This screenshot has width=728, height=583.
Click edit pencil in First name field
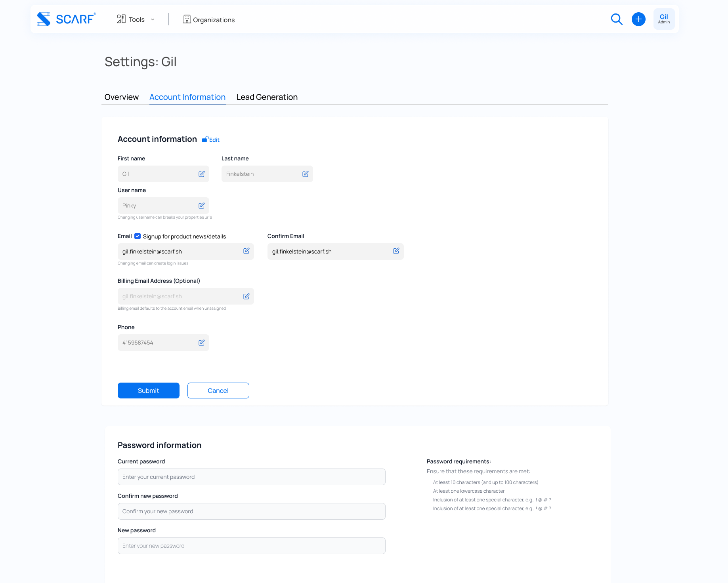tap(201, 174)
